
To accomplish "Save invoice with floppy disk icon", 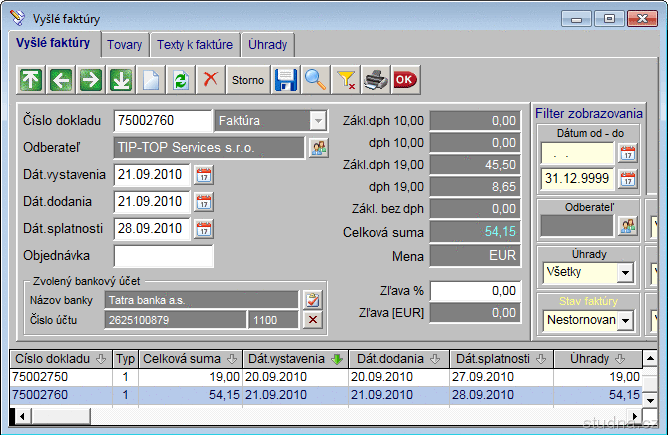I will click(x=286, y=79).
